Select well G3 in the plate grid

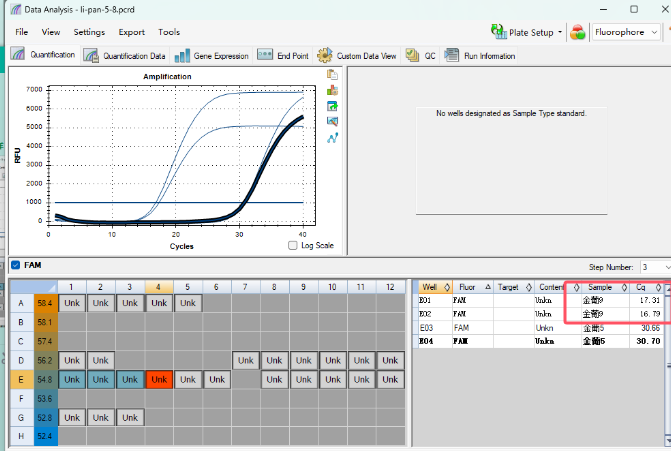[130, 418]
